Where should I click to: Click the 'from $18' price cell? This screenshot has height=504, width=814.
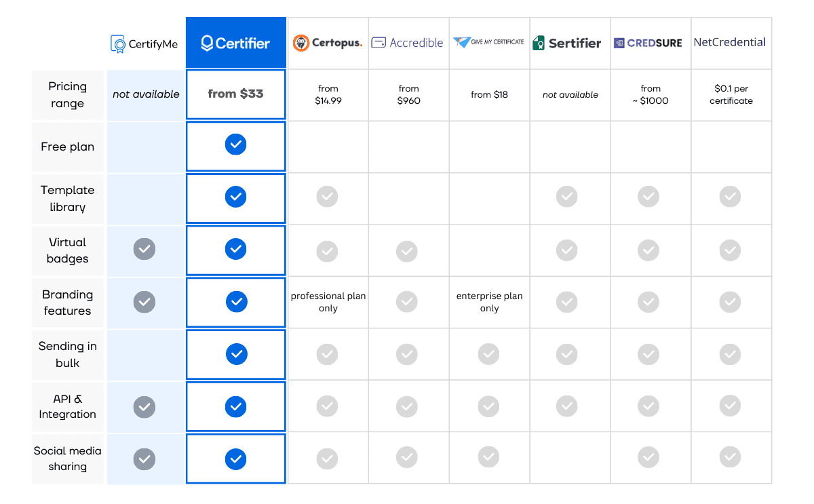(x=489, y=94)
